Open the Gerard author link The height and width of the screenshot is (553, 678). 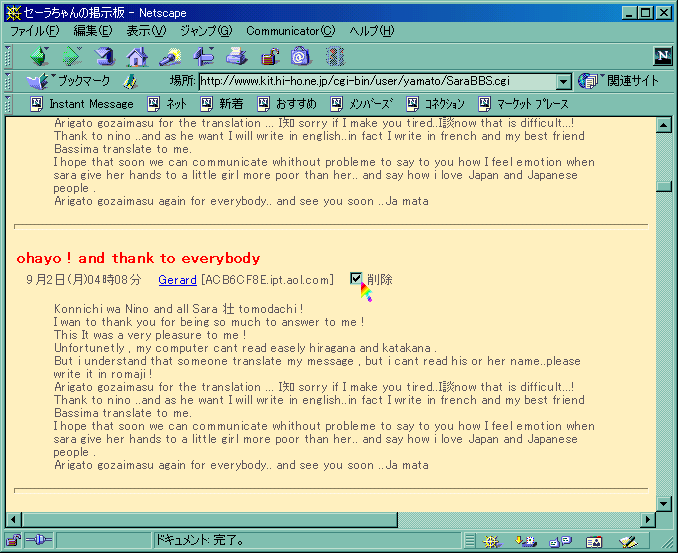177,280
